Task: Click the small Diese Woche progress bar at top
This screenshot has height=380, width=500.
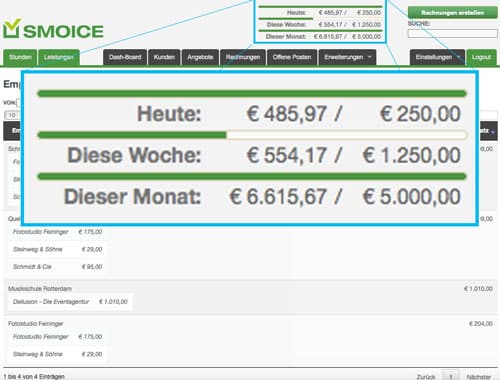Action: pos(320,19)
